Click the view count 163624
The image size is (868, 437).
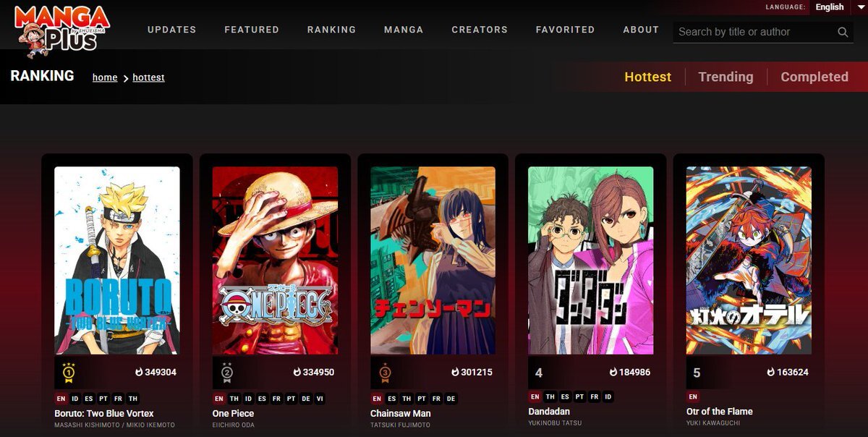[x=793, y=373]
